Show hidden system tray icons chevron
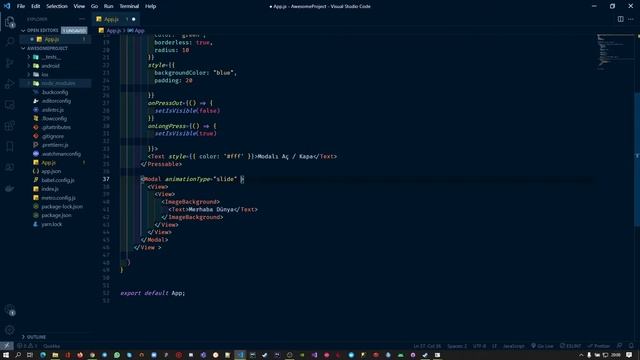This screenshot has width=640, height=360. coord(581,355)
